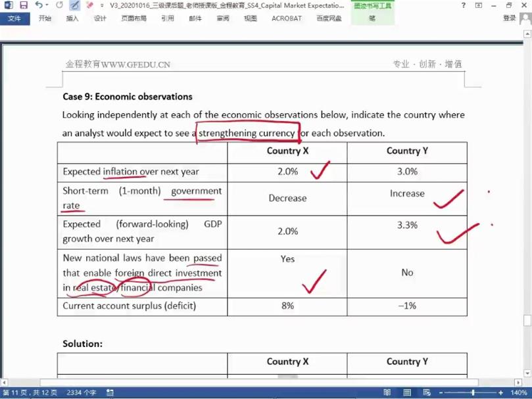The image size is (532, 399).
Task: Click the 登录 sign-in link
Action: (509, 18)
